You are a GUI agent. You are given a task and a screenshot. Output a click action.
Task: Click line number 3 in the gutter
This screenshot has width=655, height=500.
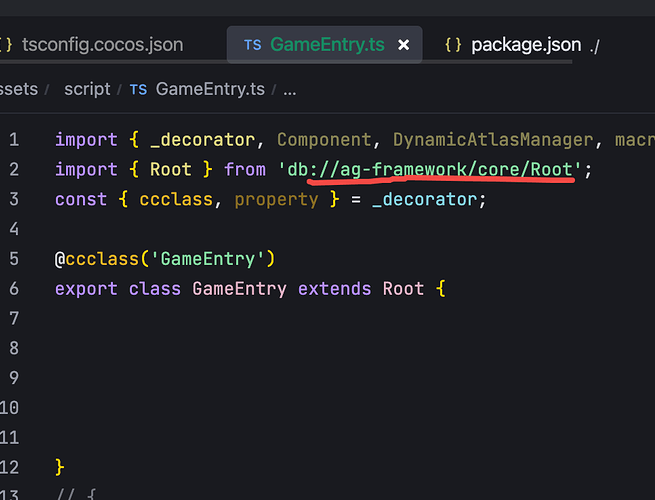(14, 199)
